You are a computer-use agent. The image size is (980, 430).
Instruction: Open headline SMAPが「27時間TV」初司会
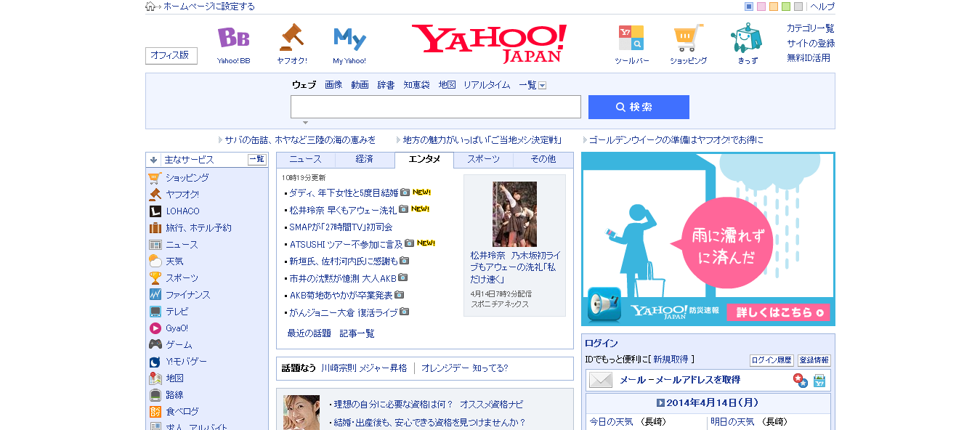pos(341,227)
